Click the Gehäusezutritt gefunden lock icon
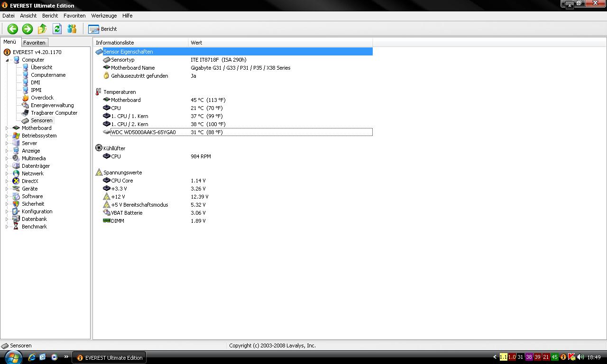The height and width of the screenshot is (364, 607). (x=107, y=76)
